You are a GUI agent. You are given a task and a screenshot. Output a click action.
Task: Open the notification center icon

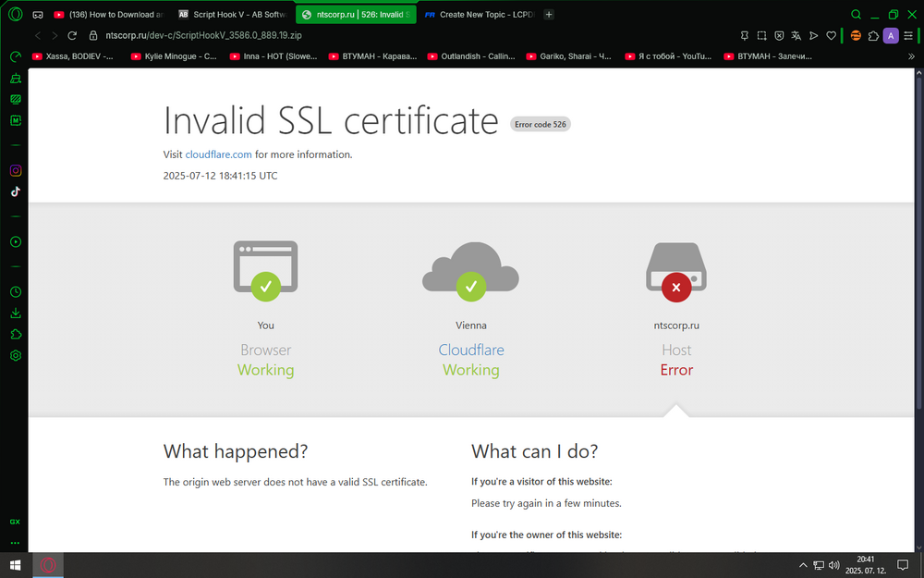(x=902, y=566)
